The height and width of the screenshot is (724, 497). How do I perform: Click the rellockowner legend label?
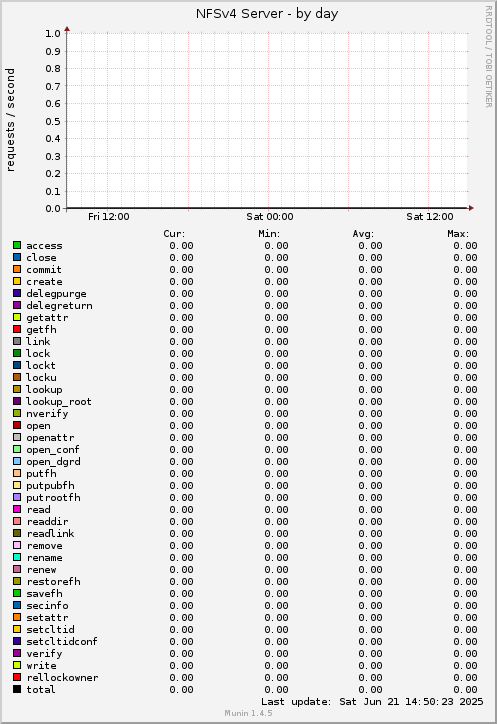[62, 678]
